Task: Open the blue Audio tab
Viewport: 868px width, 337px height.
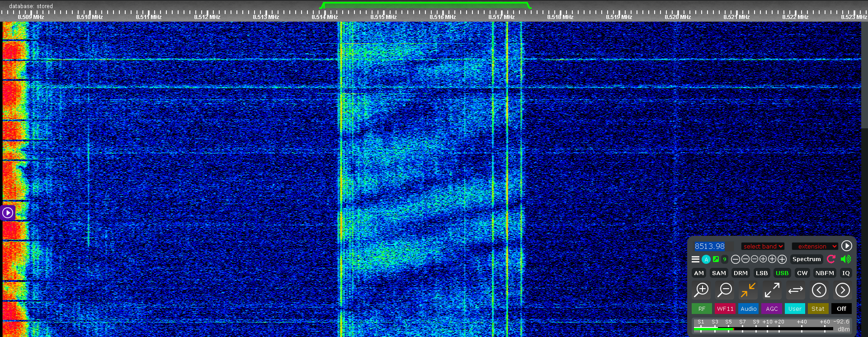Action: coord(749,309)
